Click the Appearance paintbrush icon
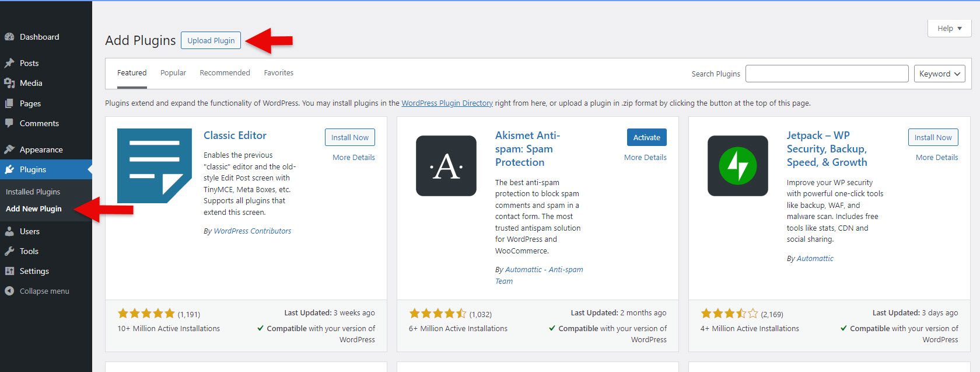Image resolution: width=980 pixels, height=372 pixels. pyautogui.click(x=9, y=150)
